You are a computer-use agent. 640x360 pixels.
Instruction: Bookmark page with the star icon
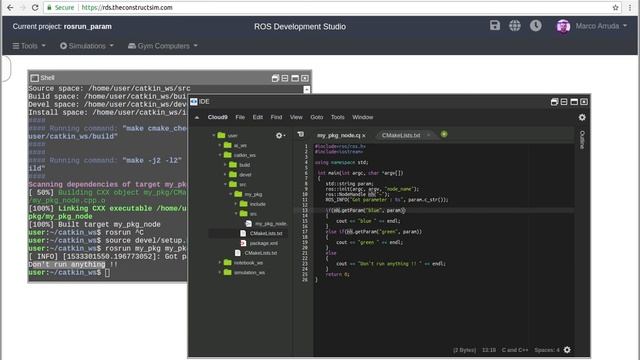tap(616, 7)
